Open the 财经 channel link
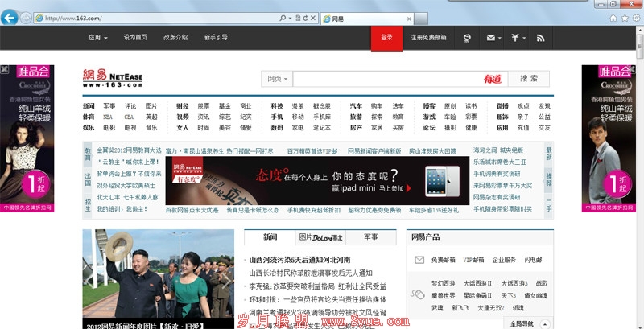Screen dimensions: 644x329 tap(183, 106)
